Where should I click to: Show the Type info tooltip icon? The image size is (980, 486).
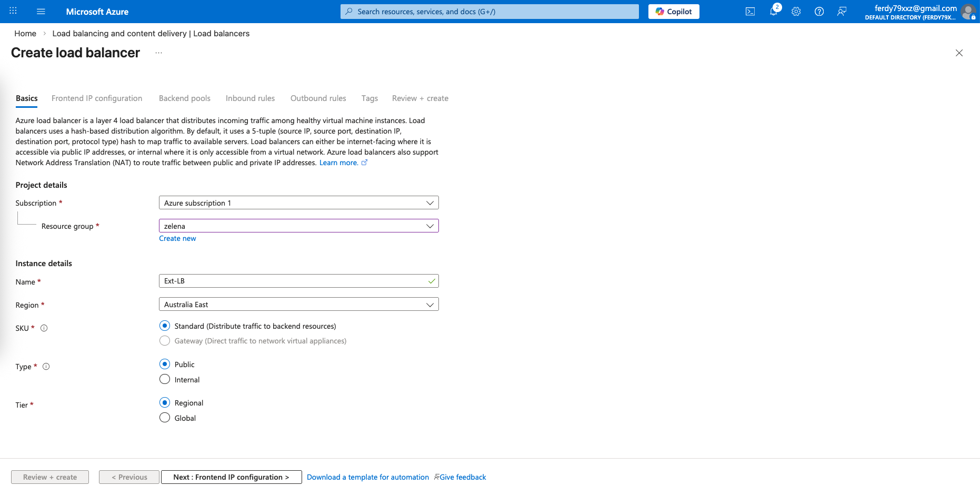click(46, 367)
